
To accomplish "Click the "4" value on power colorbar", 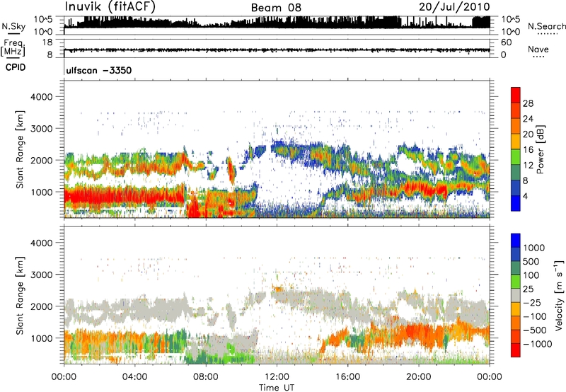I will (525, 197).
